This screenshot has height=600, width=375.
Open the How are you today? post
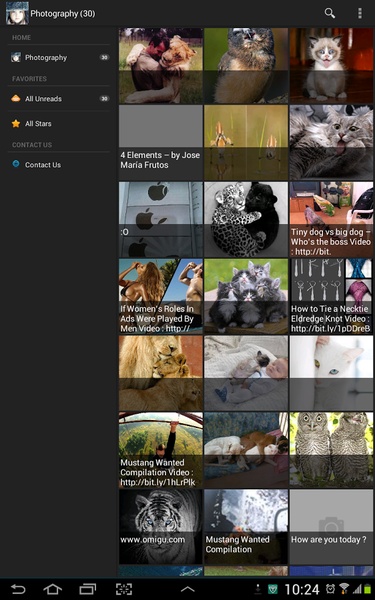click(x=331, y=527)
